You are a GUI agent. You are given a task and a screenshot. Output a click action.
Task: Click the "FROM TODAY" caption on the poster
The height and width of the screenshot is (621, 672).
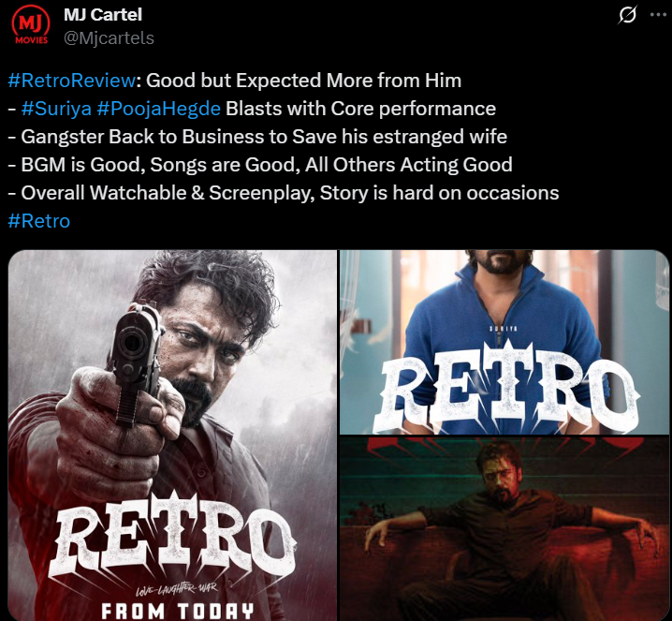(x=178, y=611)
